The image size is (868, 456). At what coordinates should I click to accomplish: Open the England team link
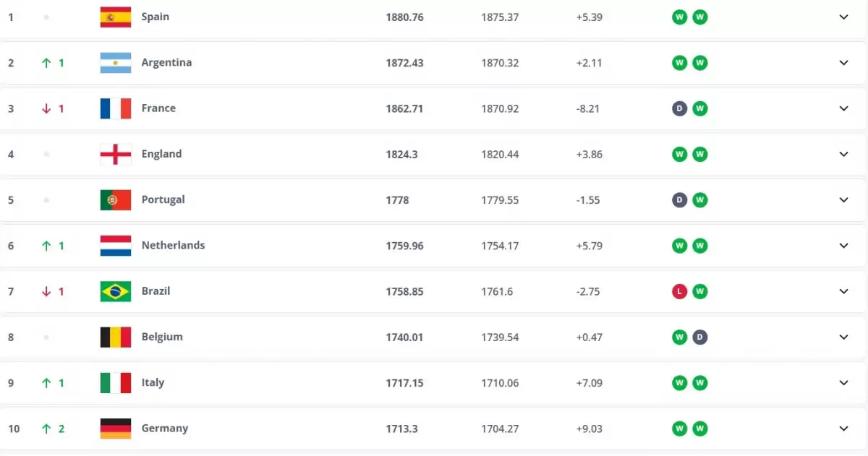(161, 154)
